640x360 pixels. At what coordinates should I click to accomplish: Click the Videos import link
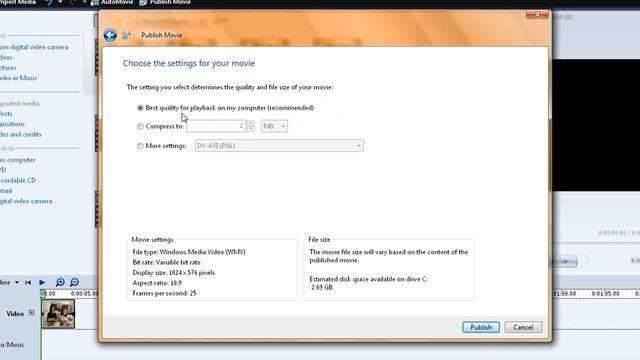pyautogui.click(x=6, y=58)
